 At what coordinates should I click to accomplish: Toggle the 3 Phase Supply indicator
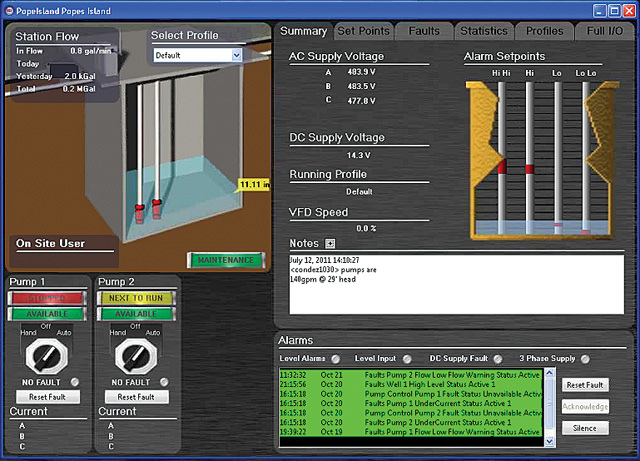[583, 359]
